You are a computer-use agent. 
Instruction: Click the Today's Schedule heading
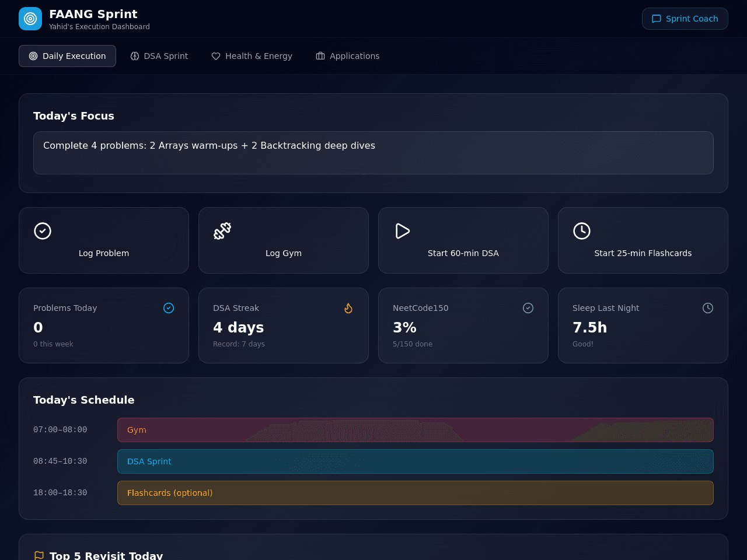point(84,400)
